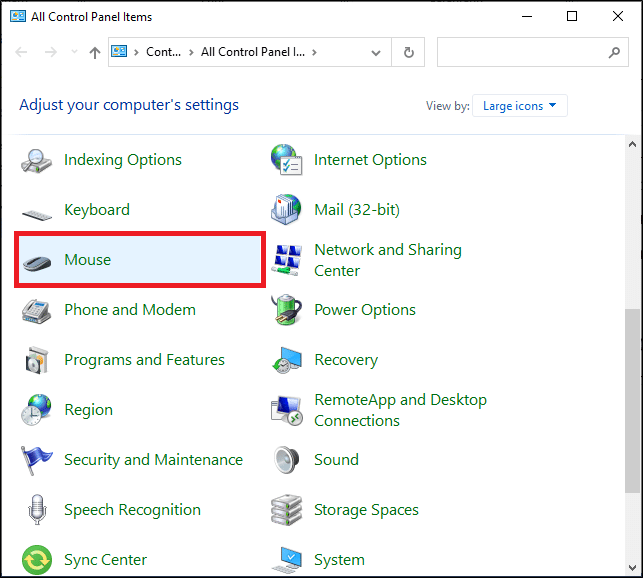Click the Refresh button in address bar

408,53
